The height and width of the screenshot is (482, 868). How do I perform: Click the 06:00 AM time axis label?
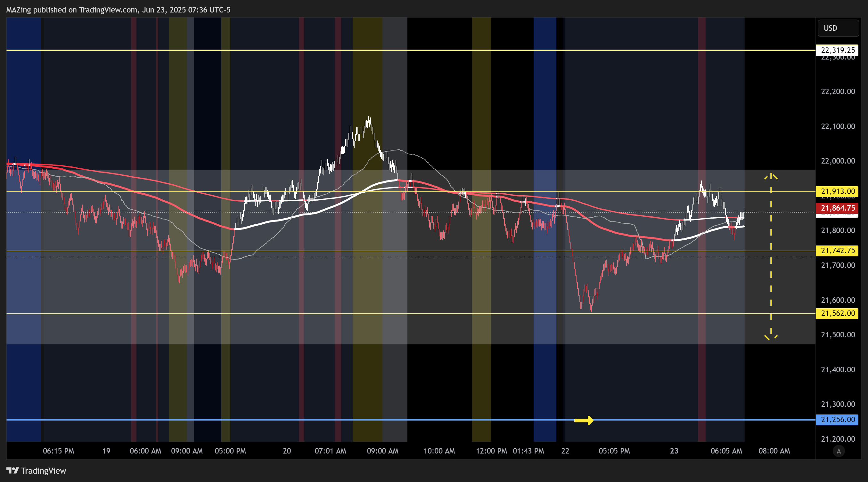click(x=145, y=451)
